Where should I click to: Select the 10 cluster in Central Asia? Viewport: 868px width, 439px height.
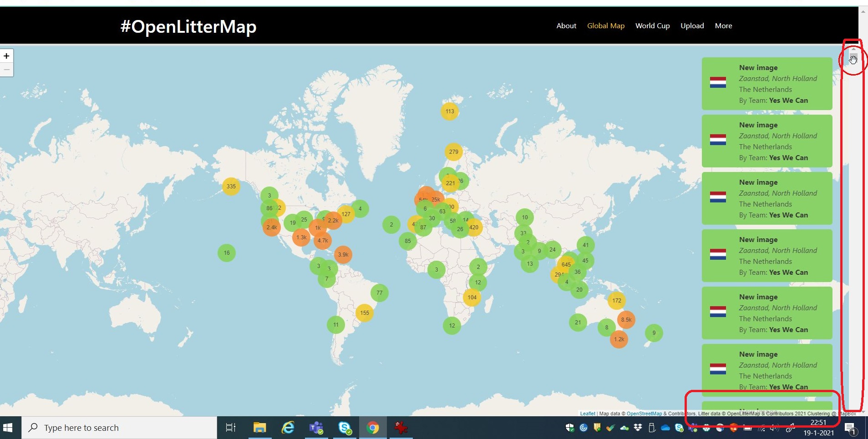click(x=525, y=217)
